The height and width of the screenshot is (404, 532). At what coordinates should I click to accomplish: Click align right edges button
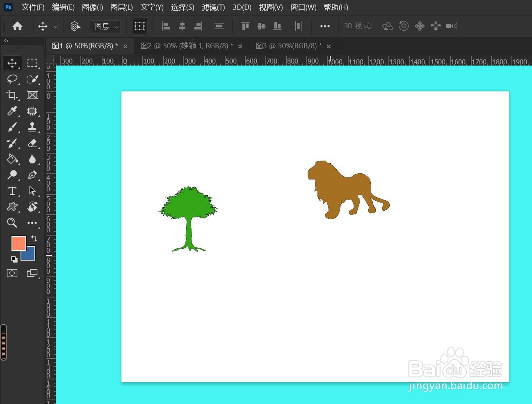pyautogui.click(x=198, y=26)
